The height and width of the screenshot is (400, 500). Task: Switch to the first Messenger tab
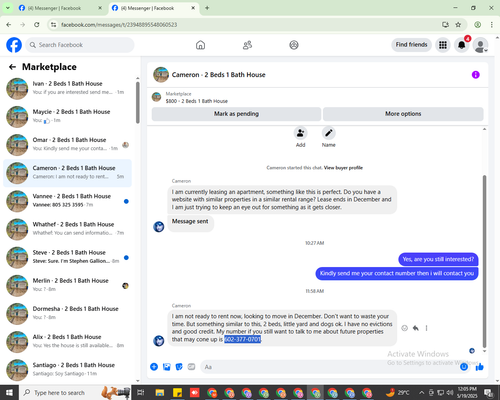click(60, 8)
